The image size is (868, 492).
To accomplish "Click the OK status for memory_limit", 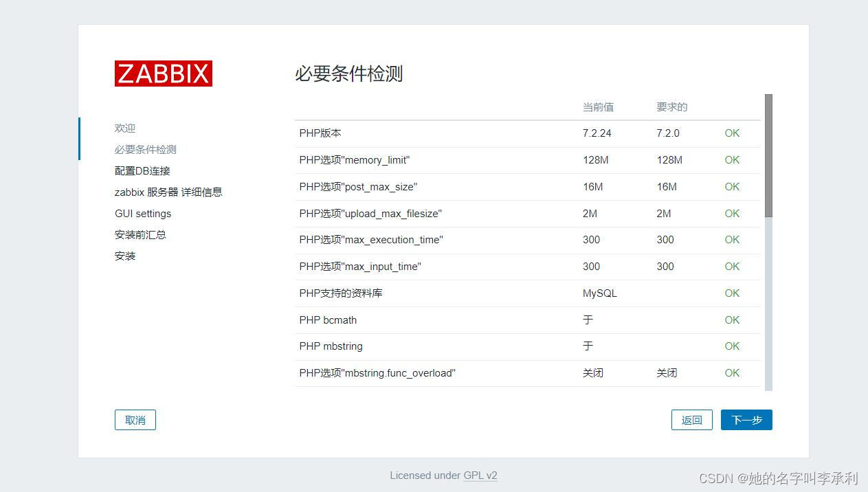I will [x=731, y=159].
